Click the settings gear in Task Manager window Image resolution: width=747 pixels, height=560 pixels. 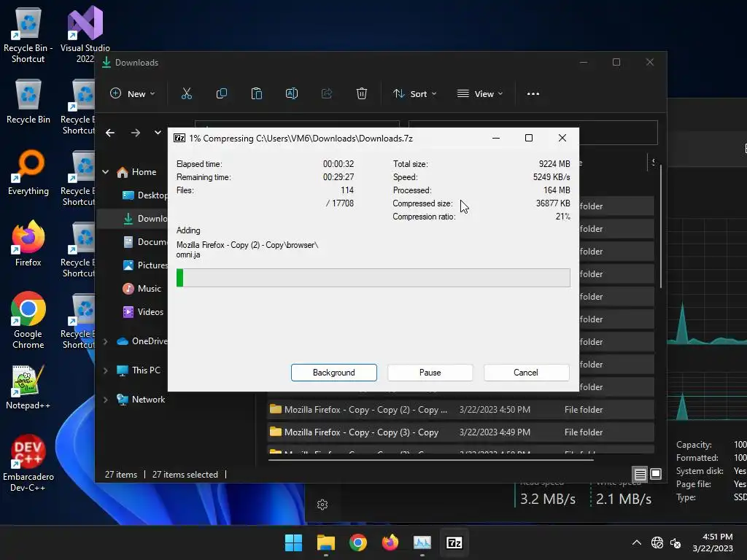pos(322,505)
